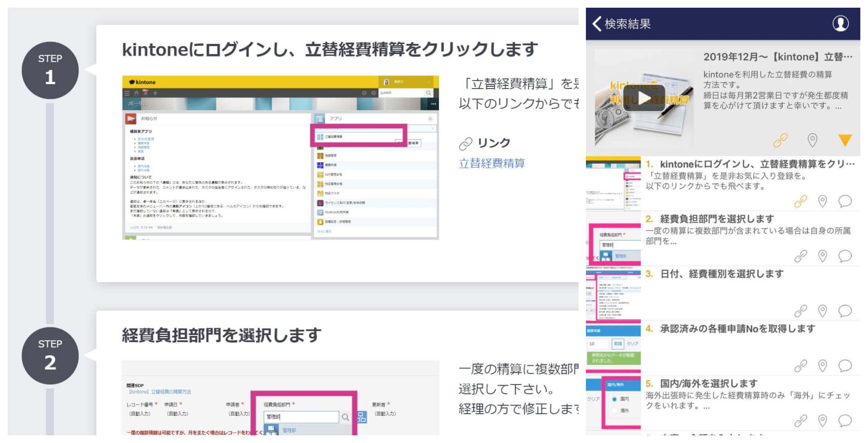The image size is (868, 443).
Task: Open comment bubble for step 1 row
Action: [x=844, y=201]
